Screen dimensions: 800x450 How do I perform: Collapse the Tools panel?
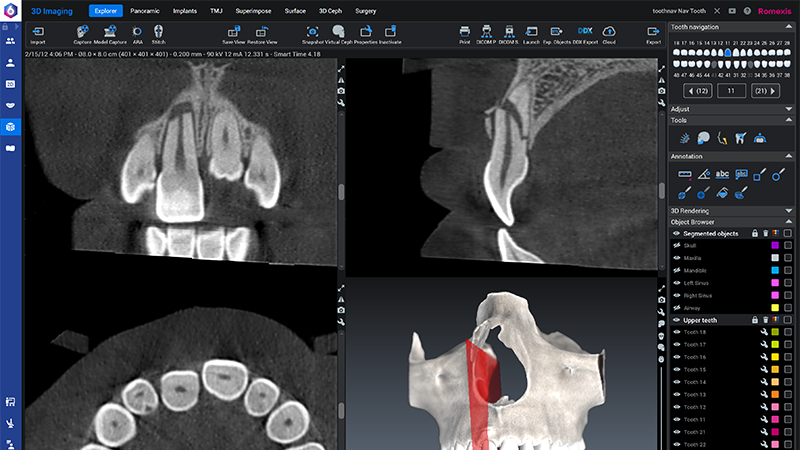pos(789,120)
